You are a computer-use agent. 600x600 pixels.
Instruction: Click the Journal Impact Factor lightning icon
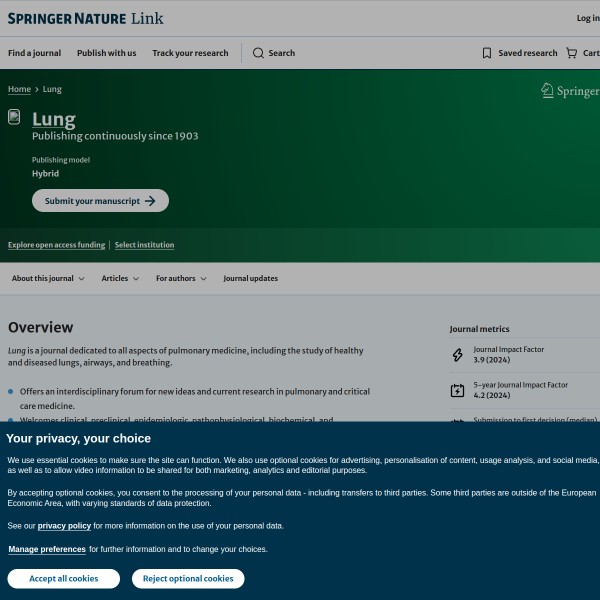(457, 355)
